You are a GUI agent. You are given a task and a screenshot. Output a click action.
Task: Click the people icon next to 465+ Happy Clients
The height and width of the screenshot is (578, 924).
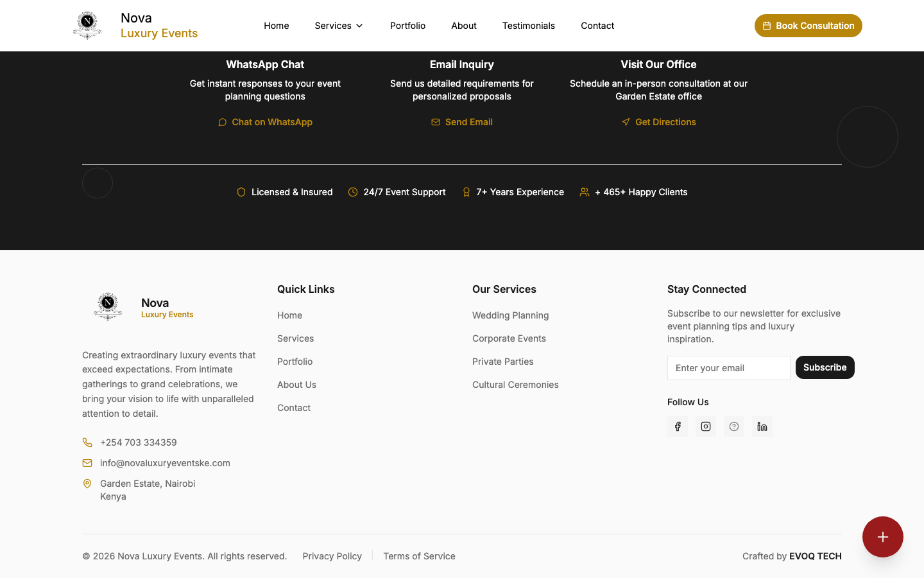585,192
